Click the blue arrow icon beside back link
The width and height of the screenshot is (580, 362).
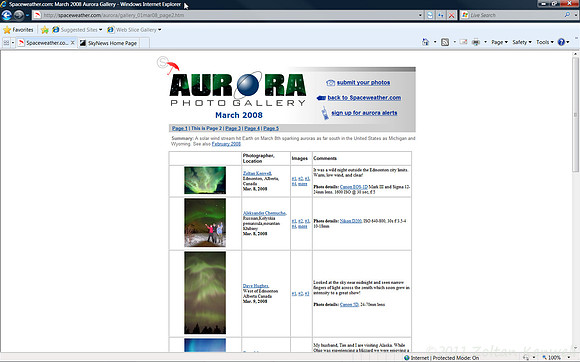321,98
